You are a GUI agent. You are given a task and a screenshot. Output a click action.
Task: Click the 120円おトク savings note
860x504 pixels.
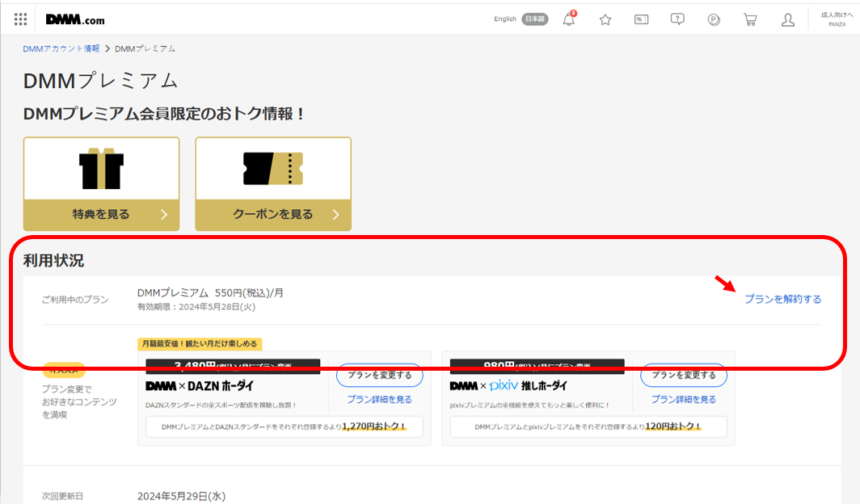[588, 426]
